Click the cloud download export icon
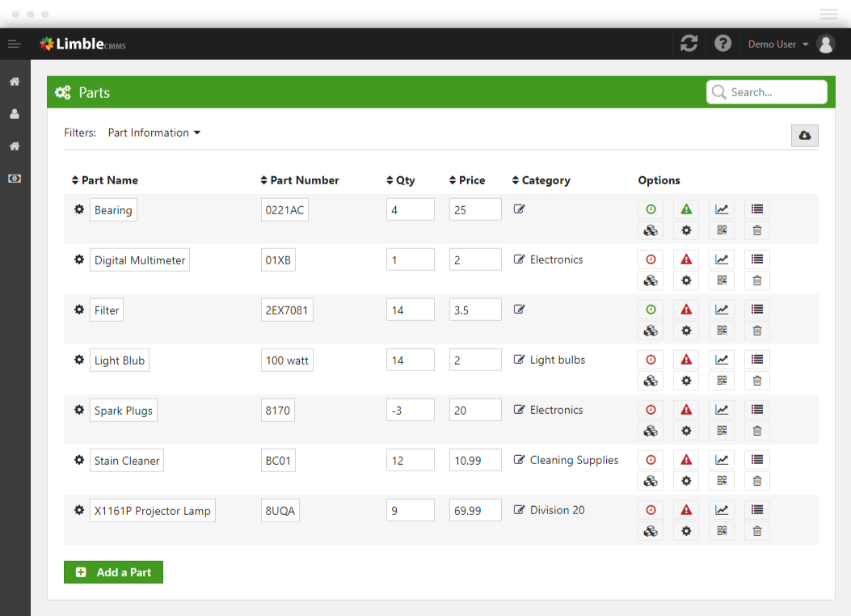The height and width of the screenshot is (616, 851). 804,136
